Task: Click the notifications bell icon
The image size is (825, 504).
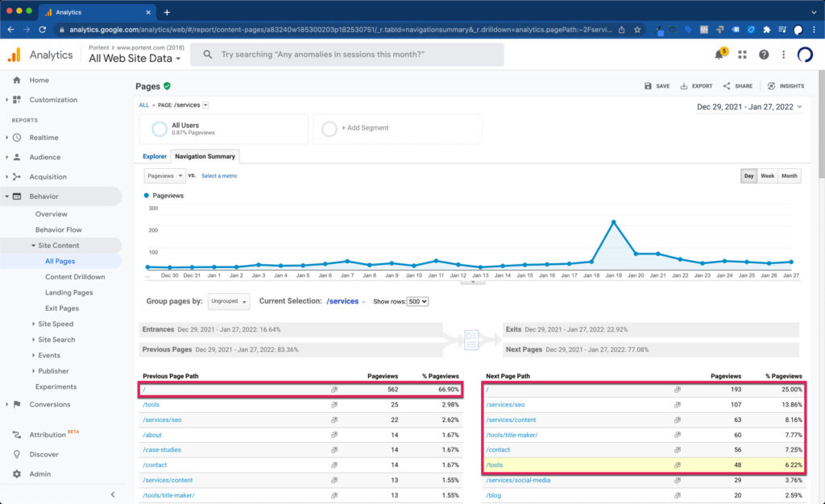Action: tap(719, 55)
